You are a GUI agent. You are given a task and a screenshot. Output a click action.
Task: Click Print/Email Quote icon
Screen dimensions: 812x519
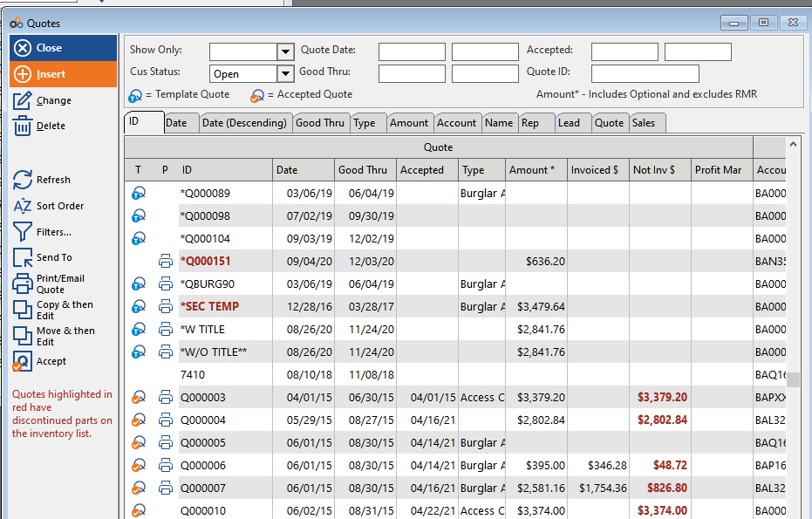pos(23,283)
